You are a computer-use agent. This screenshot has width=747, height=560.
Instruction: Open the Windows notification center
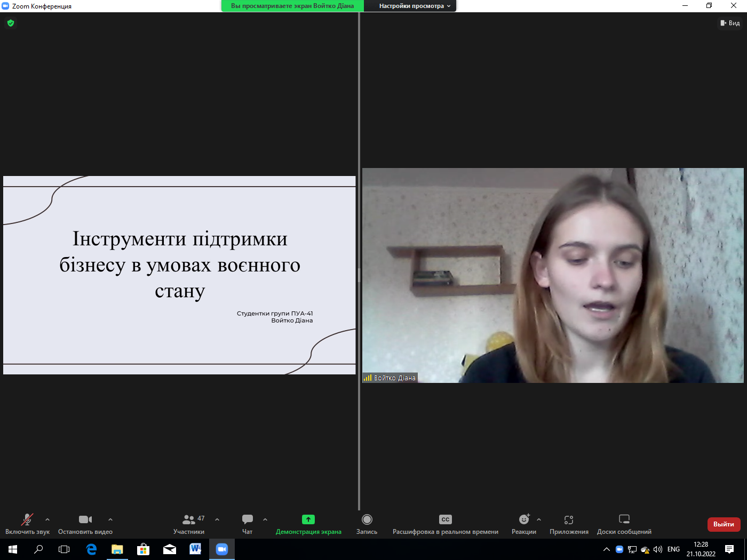point(729,549)
